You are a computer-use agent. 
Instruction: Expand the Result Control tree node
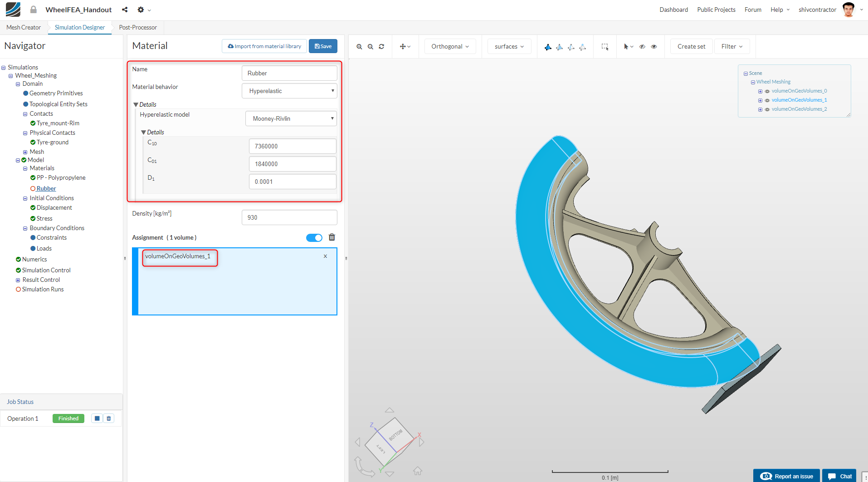pos(18,280)
